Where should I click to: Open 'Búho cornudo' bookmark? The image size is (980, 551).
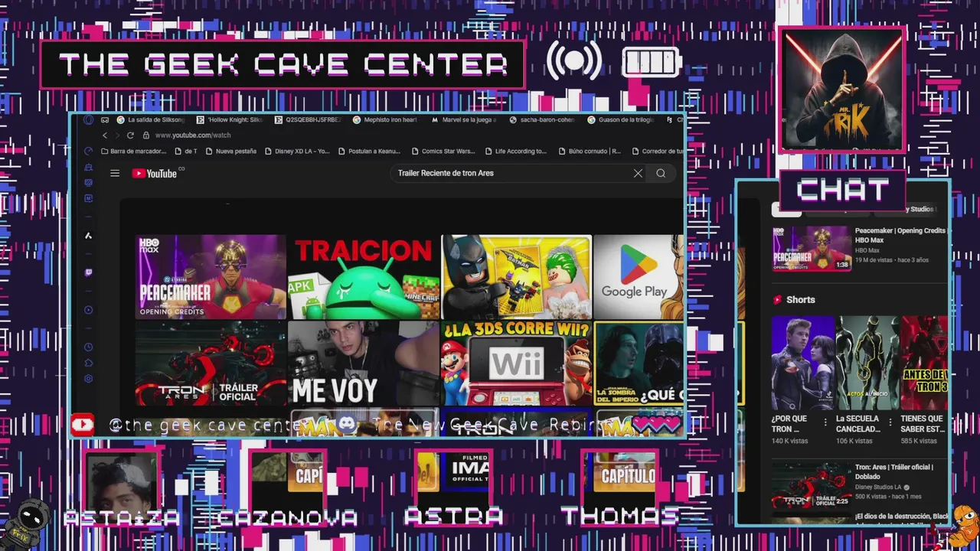coord(590,152)
